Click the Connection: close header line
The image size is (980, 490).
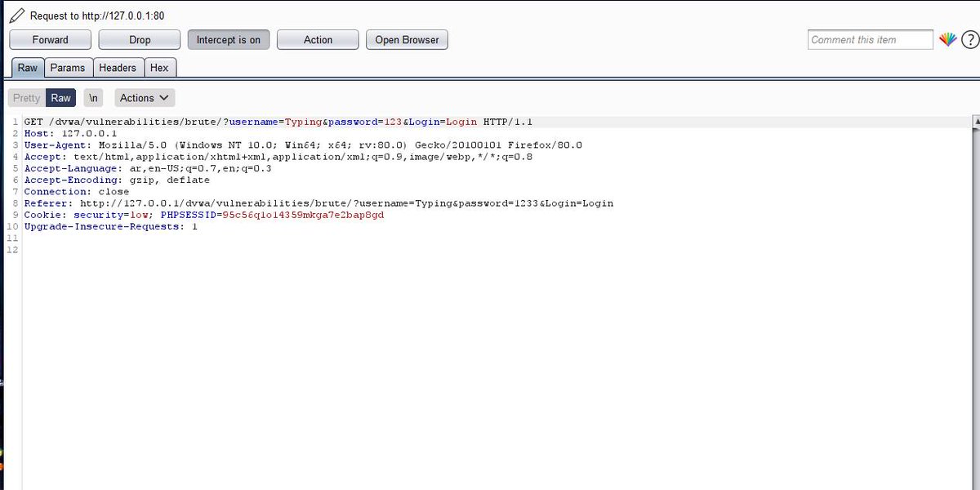coord(77,192)
